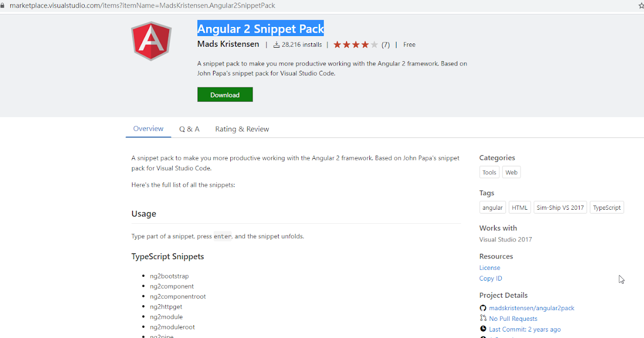Viewport: 644px width, 338px height.
Task: Select the Tools category
Action: coord(489,172)
